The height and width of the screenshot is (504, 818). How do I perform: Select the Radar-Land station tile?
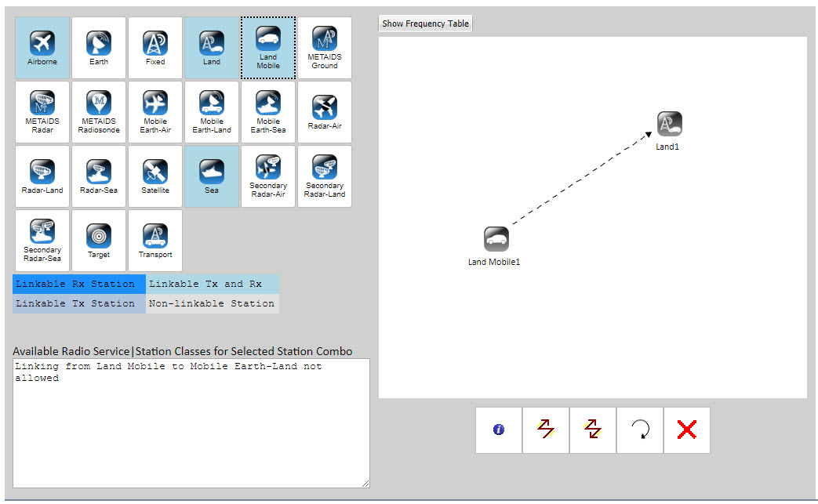pos(42,176)
